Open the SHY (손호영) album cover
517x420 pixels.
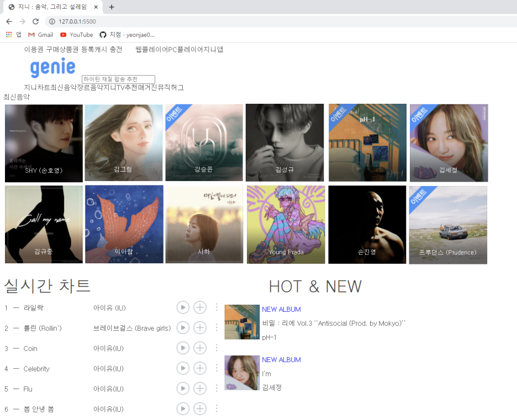click(44, 143)
